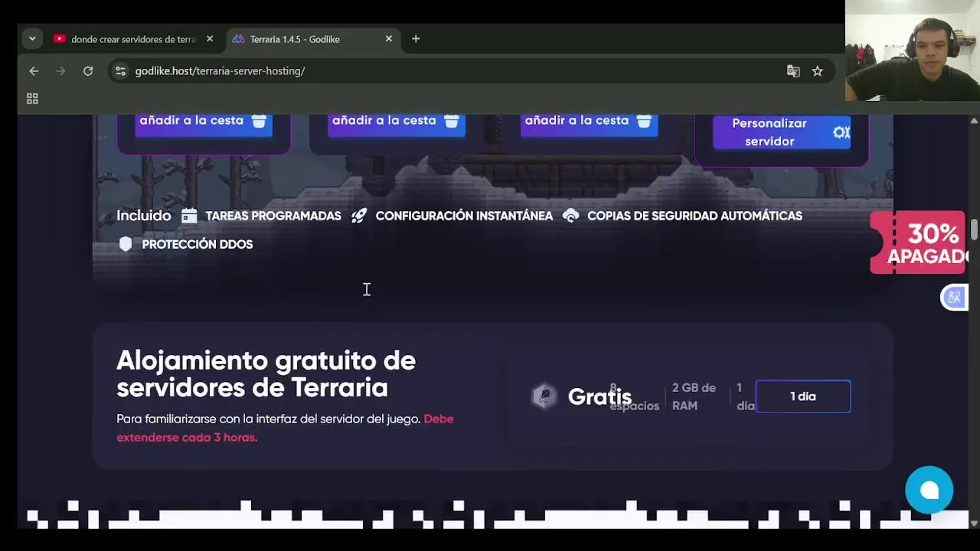980x551 pixels.
Task: View site information icon in address bar
Action: pyautogui.click(x=120, y=71)
